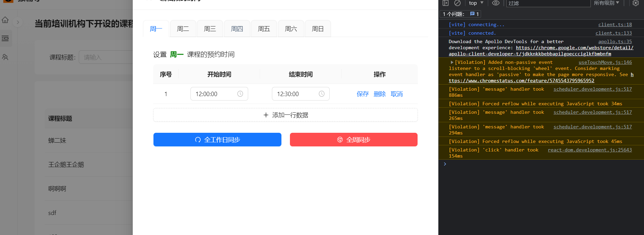This screenshot has height=235, width=644.
Task: Open clock picker icon for end time
Action: 321,94
